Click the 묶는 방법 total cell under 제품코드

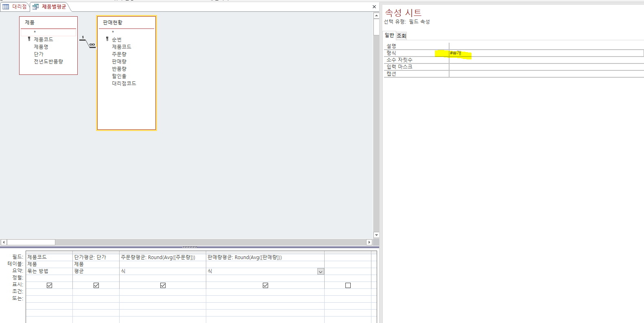[x=49, y=271]
